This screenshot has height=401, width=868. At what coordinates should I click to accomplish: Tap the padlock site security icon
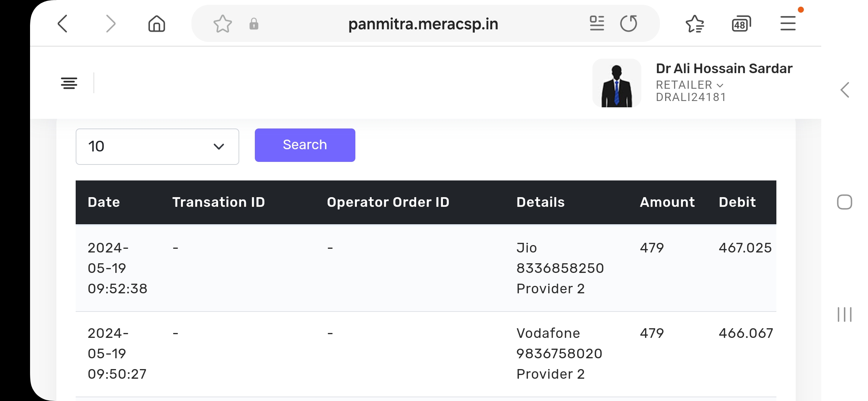[x=254, y=24]
